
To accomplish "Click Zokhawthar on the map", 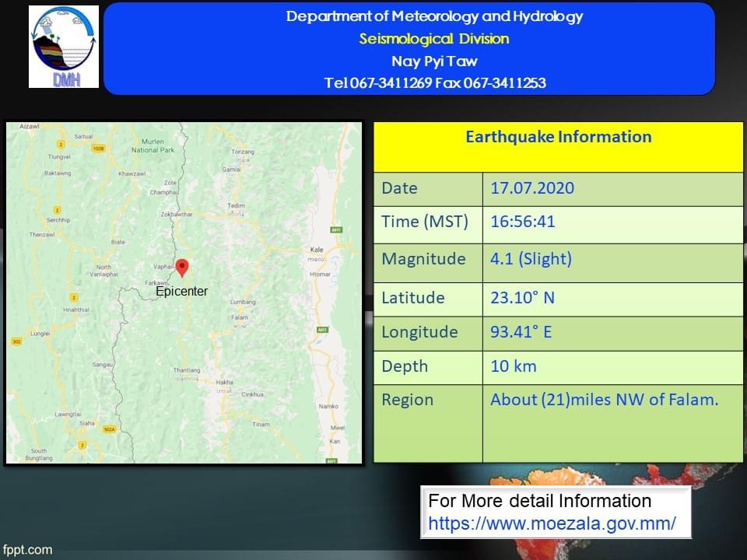I will (177, 215).
